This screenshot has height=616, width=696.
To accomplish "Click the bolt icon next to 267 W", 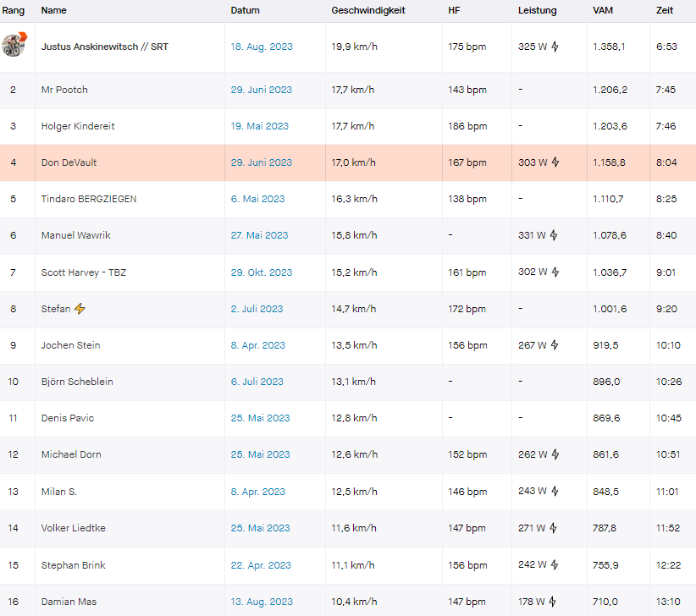I will tap(555, 344).
